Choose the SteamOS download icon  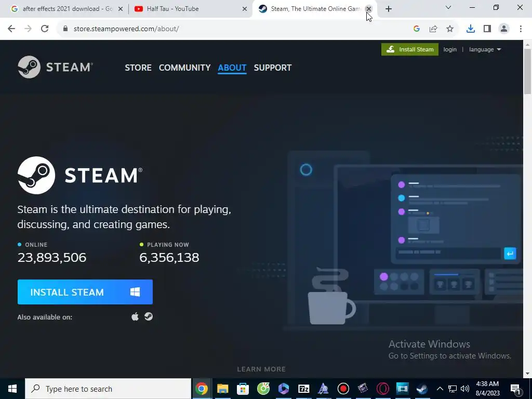click(x=148, y=316)
